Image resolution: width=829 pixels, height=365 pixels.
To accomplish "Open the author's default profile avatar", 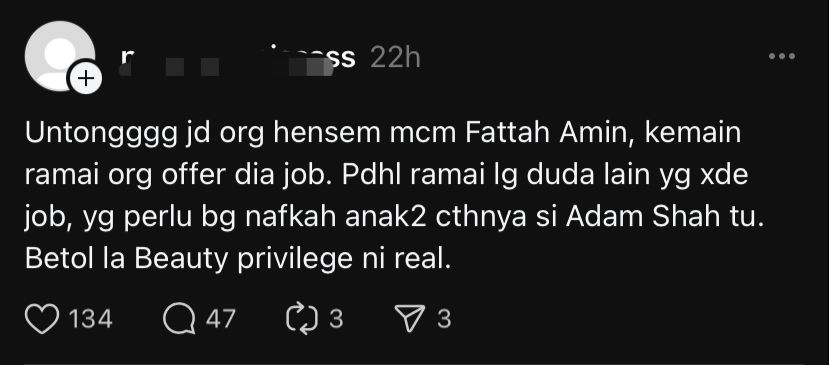I will [x=60, y=56].
